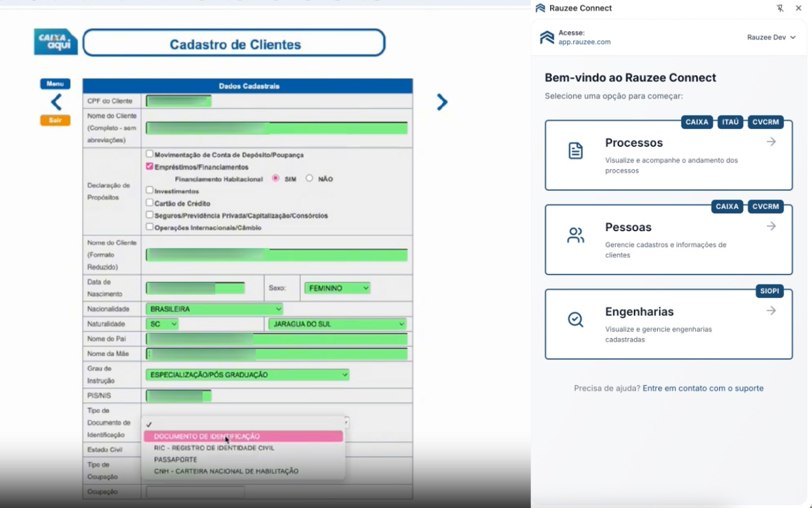Check Operações Internacionais/Câmbio checkbox
This screenshot has height=508, width=812.
pos(150,227)
